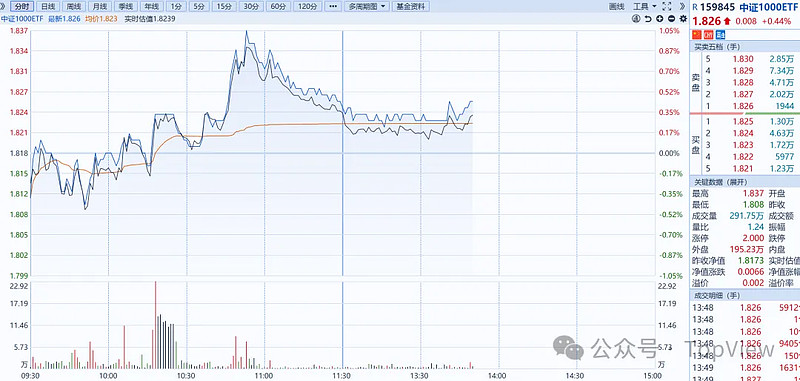Click the double-chevron collapse panel icon
The image size is (800, 381).
point(683,7)
